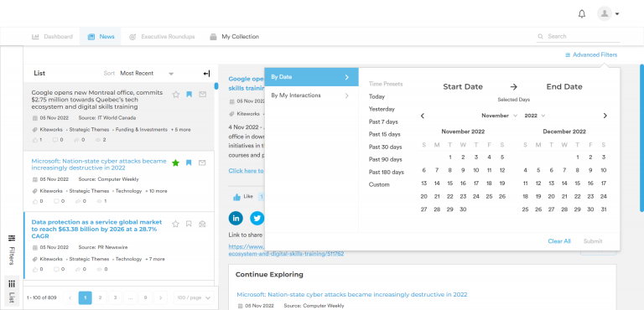Screen dimensions: 644x310
Task: Like the Google Montreal article in the list
Action: point(34,140)
